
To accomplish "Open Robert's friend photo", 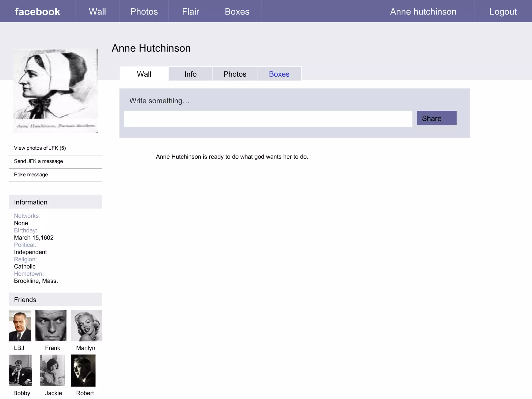I will point(83,370).
